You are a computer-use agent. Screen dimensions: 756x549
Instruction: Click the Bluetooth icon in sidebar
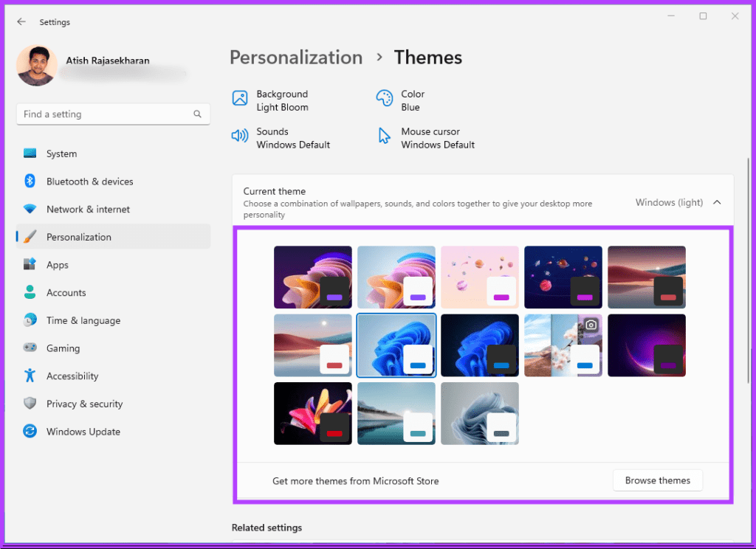[x=30, y=182]
